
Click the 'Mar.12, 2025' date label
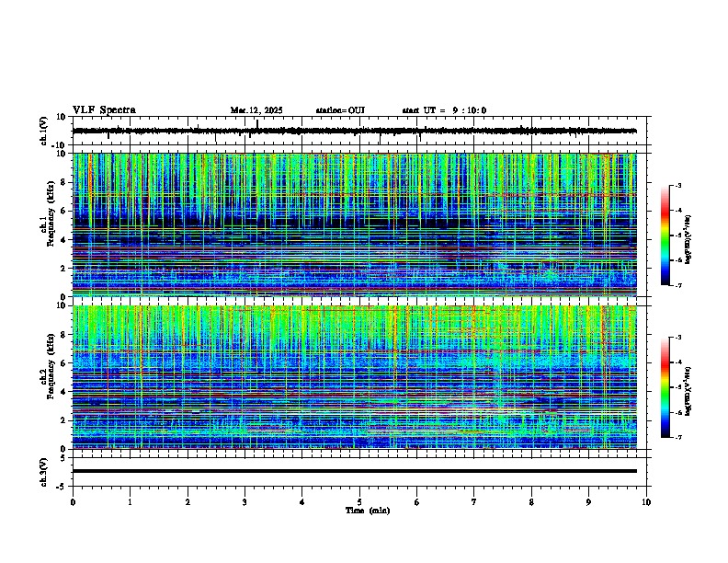[256, 110]
